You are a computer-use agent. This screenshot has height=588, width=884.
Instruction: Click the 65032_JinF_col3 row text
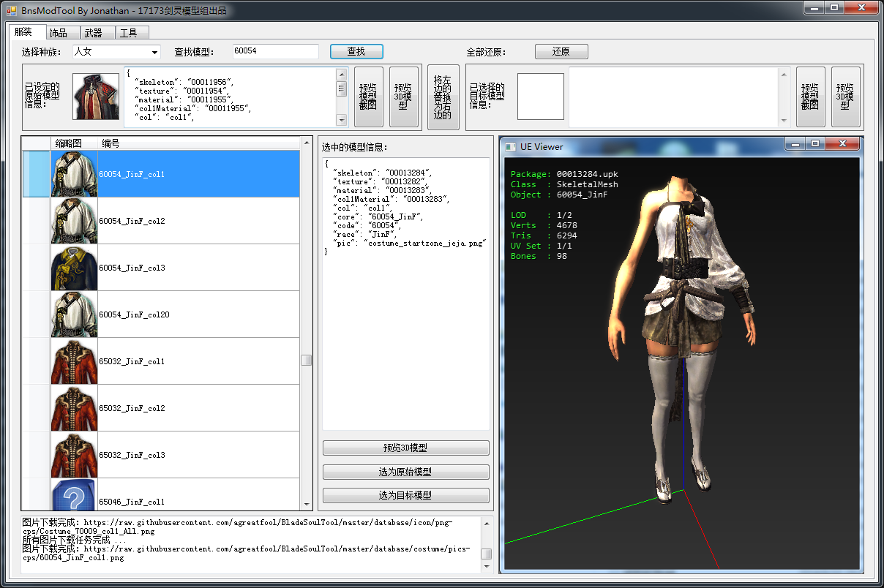coord(132,456)
